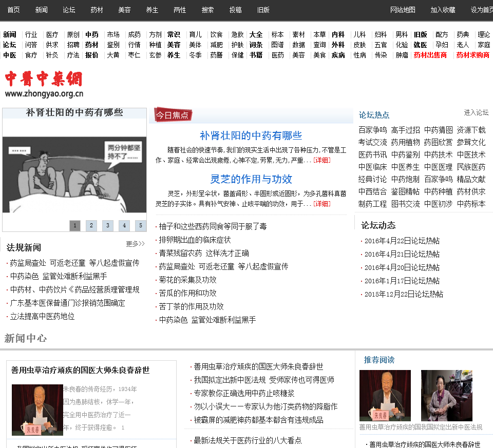The width and height of the screenshot is (493, 448).
Task: Open forum section 高手过招
Action: click(405, 130)
